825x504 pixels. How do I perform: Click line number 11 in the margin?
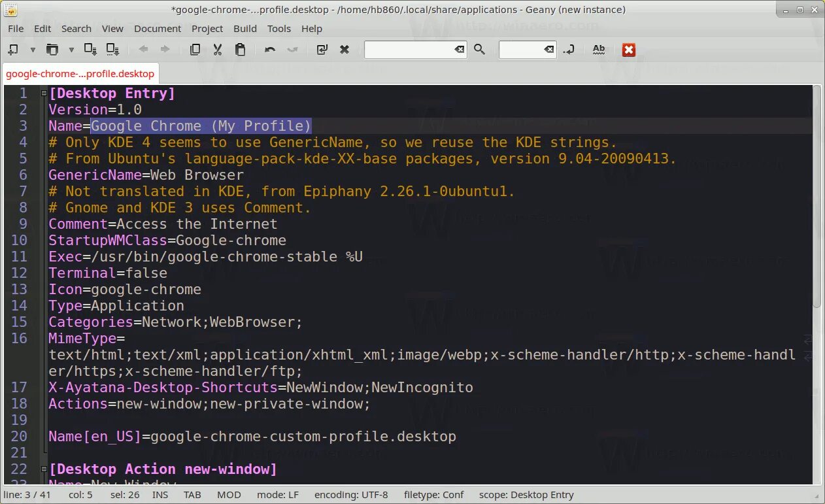point(20,257)
